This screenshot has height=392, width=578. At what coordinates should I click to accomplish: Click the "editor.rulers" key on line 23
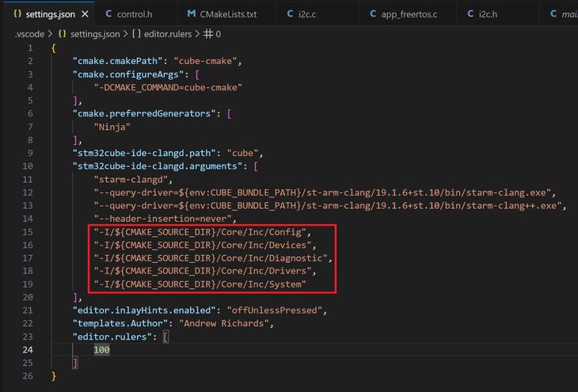coord(112,337)
